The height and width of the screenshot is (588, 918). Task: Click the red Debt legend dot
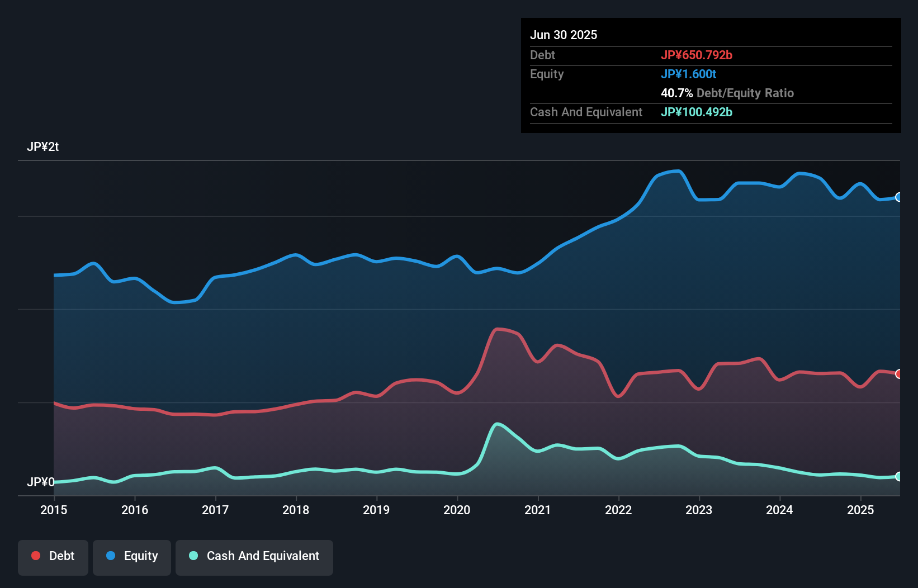pyautogui.click(x=35, y=556)
